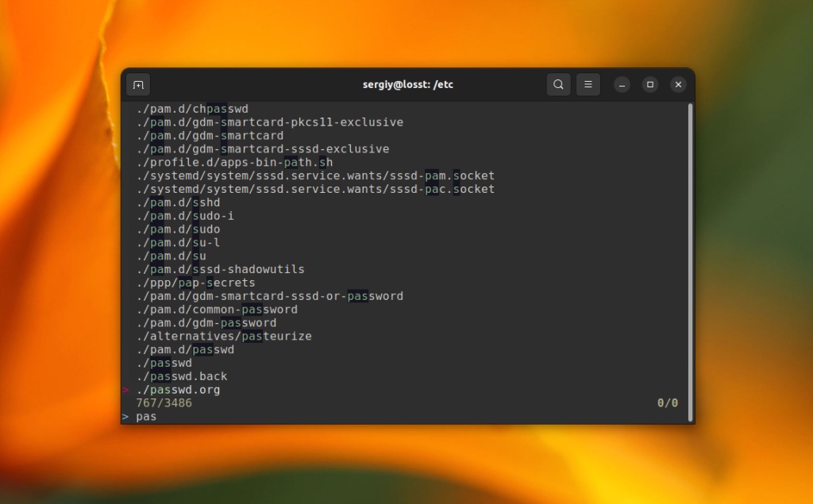Maximize the terminal window
813x504 pixels.
coord(649,85)
